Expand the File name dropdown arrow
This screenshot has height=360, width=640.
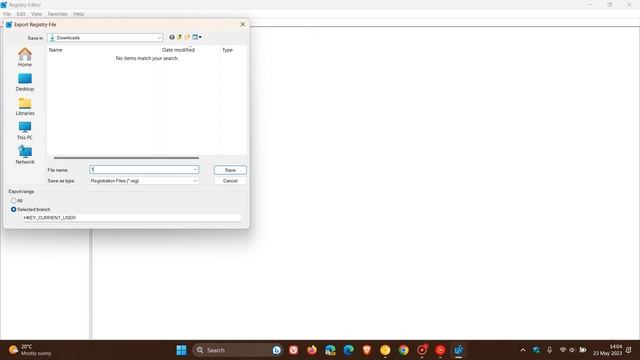pos(195,169)
